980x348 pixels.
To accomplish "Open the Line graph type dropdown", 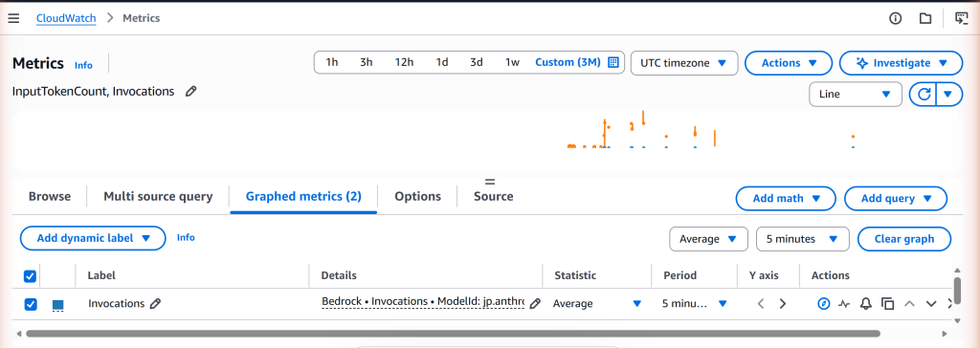I will (856, 95).
